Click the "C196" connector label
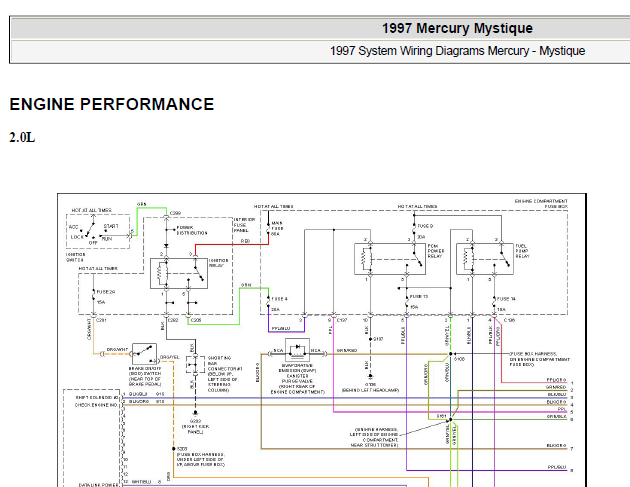The image size is (630, 487). [x=509, y=320]
